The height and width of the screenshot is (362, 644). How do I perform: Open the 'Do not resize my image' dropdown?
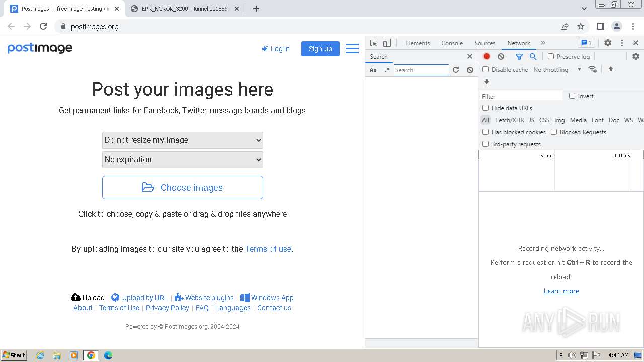coord(183,140)
